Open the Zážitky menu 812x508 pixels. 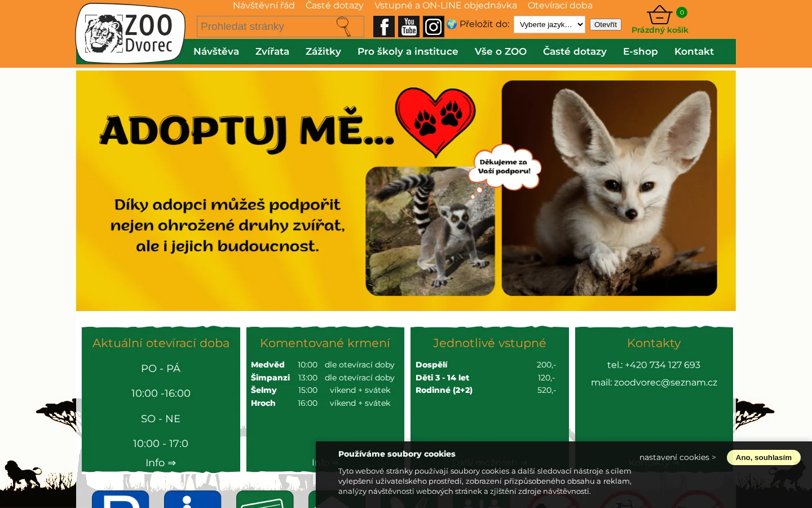323,51
